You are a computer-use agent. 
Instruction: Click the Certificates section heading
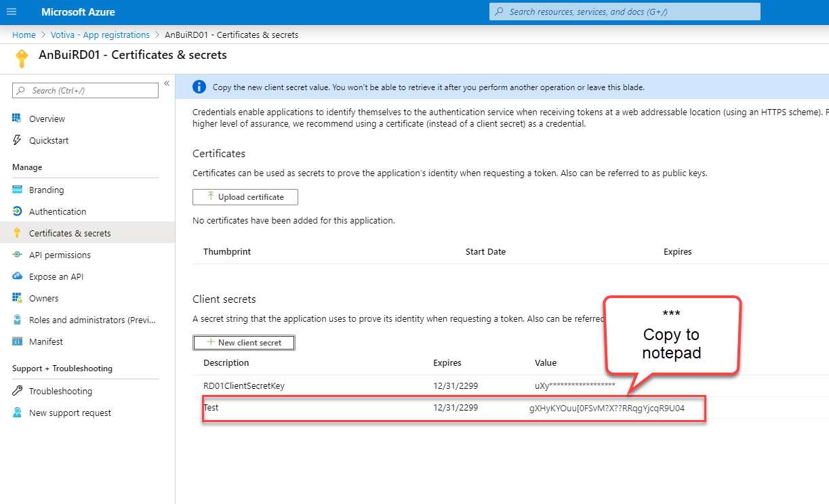click(x=219, y=154)
